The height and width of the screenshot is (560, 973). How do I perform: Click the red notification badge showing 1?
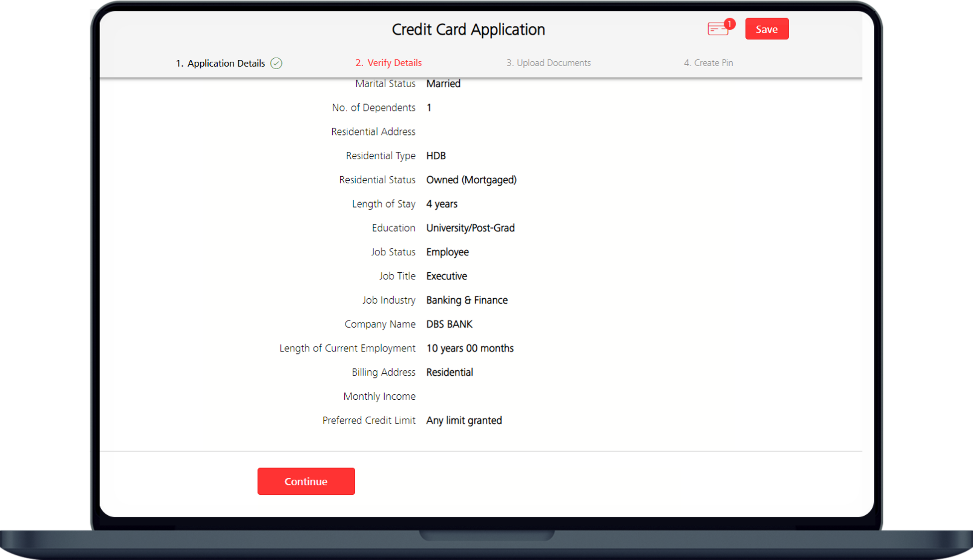pyautogui.click(x=729, y=23)
